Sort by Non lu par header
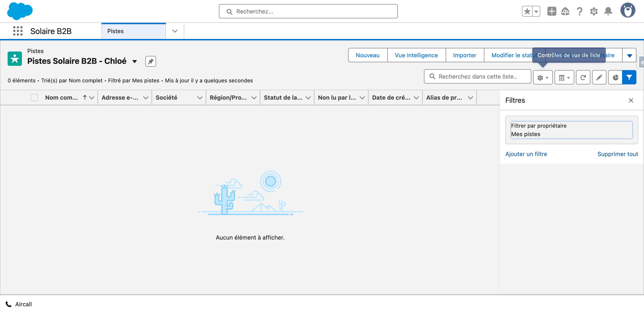The width and height of the screenshot is (644, 313). click(337, 98)
